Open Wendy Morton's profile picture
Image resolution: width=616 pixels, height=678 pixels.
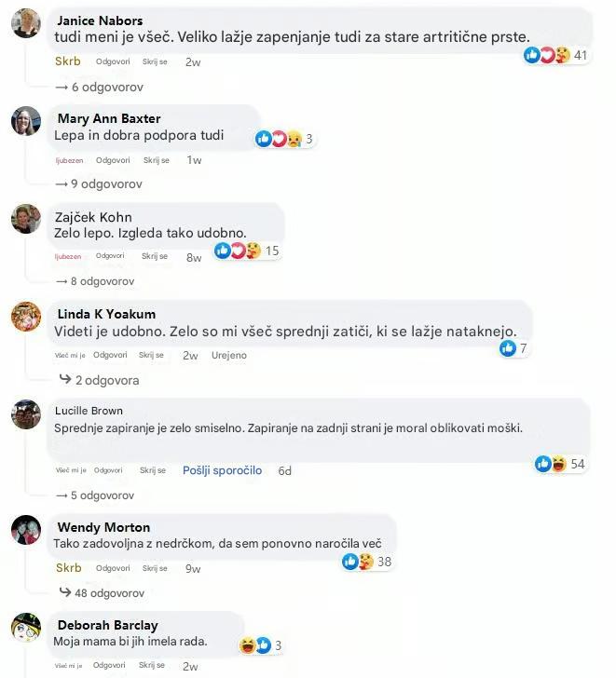click(25, 531)
